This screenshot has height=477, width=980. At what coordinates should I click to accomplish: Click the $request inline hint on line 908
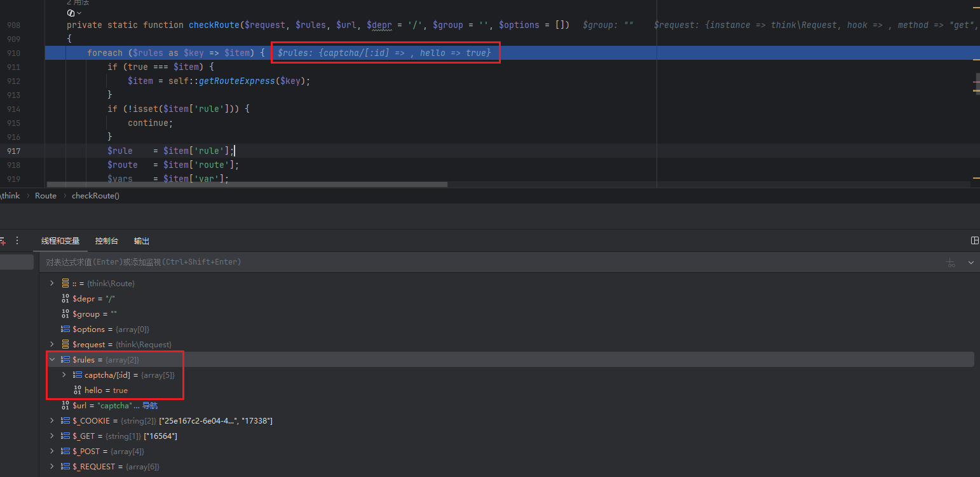pos(817,25)
